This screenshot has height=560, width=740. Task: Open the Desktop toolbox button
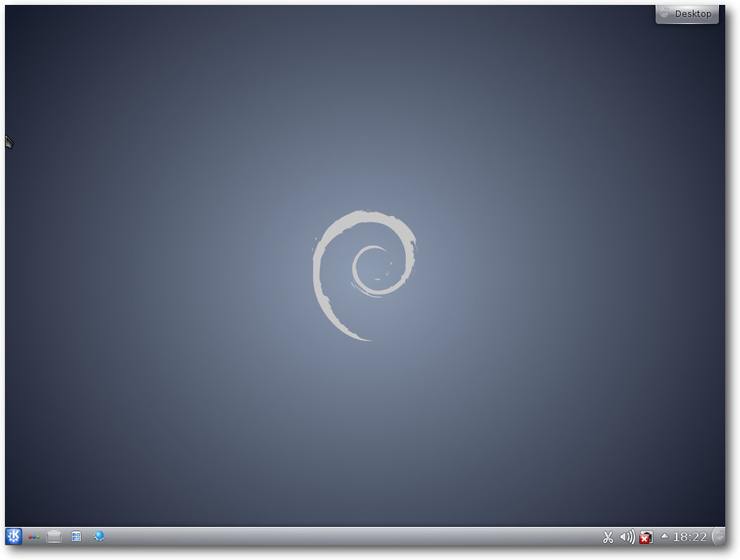point(687,13)
